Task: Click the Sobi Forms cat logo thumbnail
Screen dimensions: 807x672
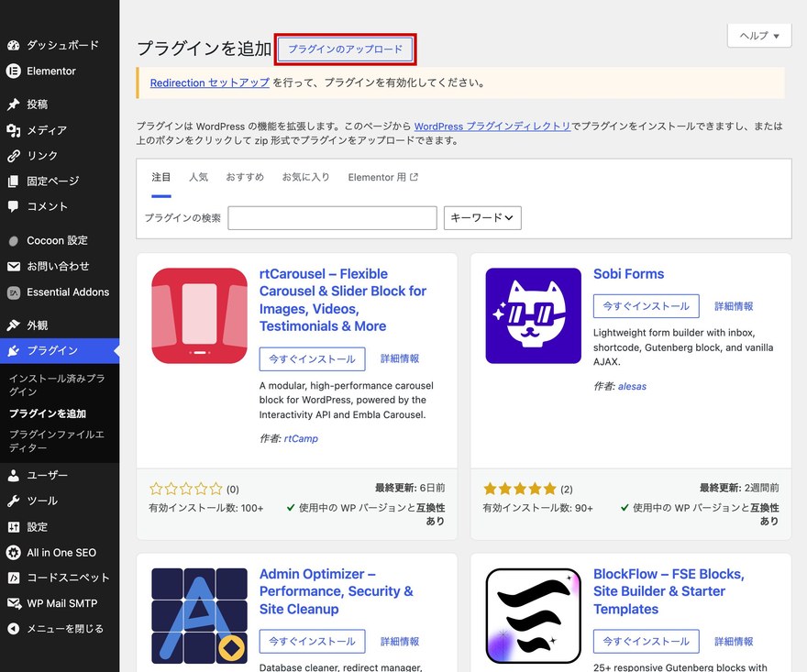Action: tap(533, 316)
